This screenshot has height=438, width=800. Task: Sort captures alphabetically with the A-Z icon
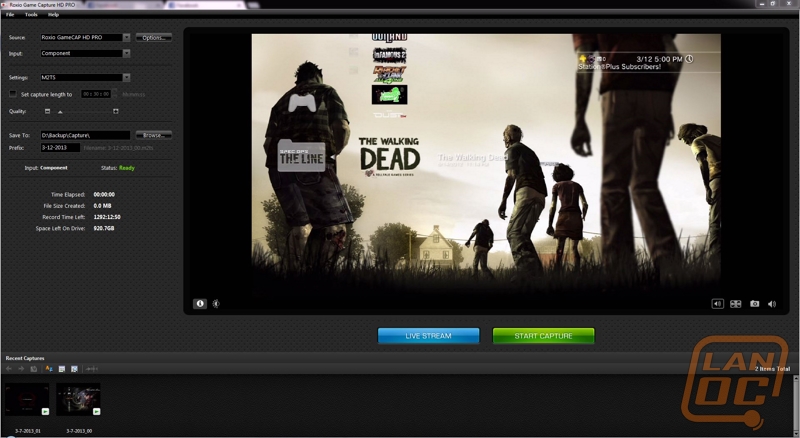click(49, 369)
